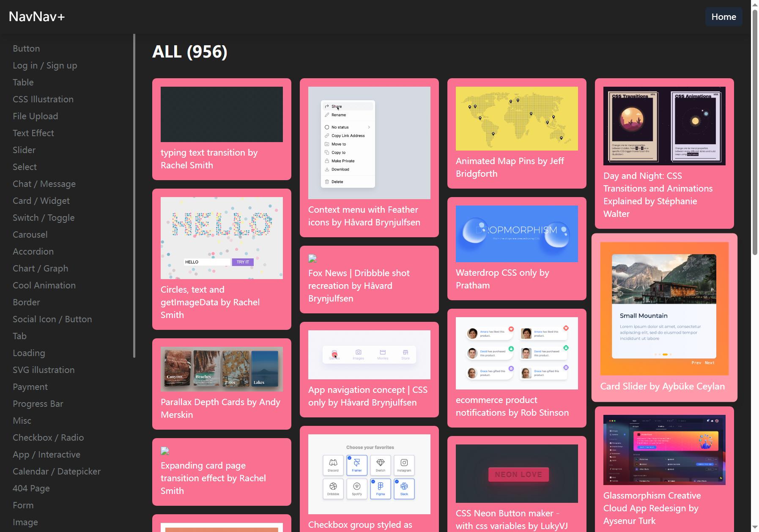The width and height of the screenshot is (759, 532).
Task: Open CSS Illustration category
Action: point(43,99)
